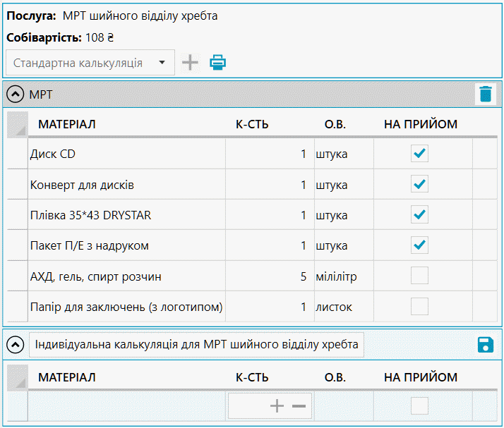This screenshot has height=428, width=504.
Task: Check На прийом for АХД, гель, спирт розчин
Action: click(419, 276)
